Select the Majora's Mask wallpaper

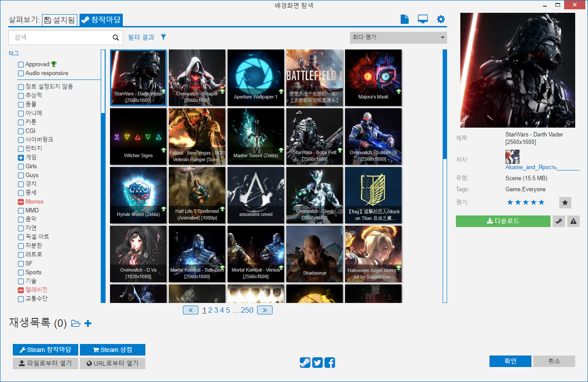click(x=373, y=78)
